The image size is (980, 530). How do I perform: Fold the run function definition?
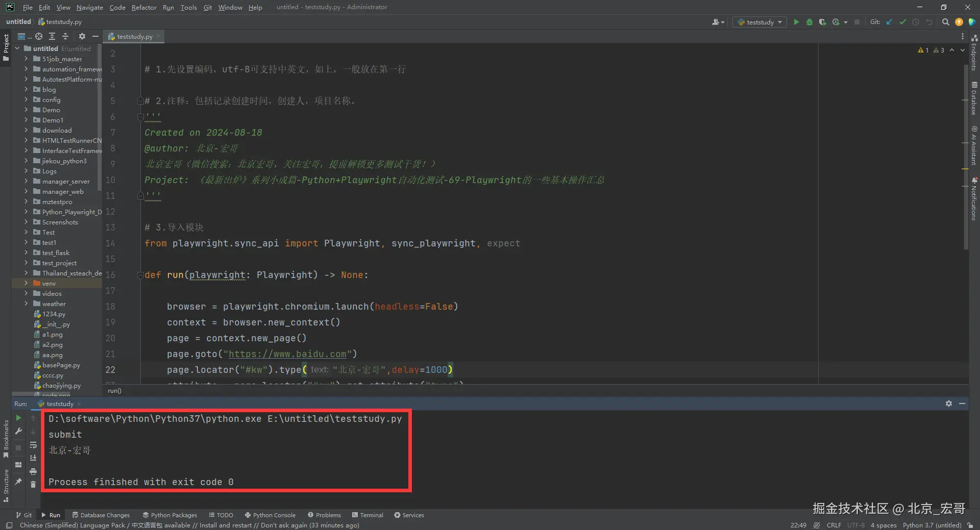coord(140,275)
